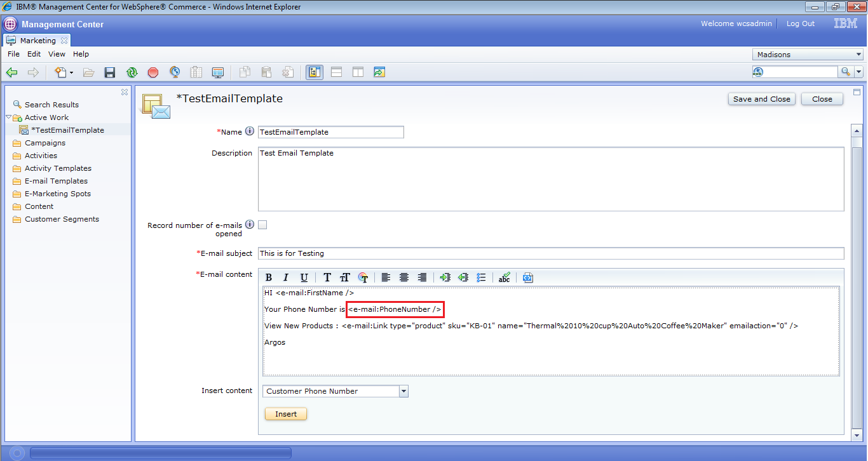Switch to HTML source view

coord(528,277)
